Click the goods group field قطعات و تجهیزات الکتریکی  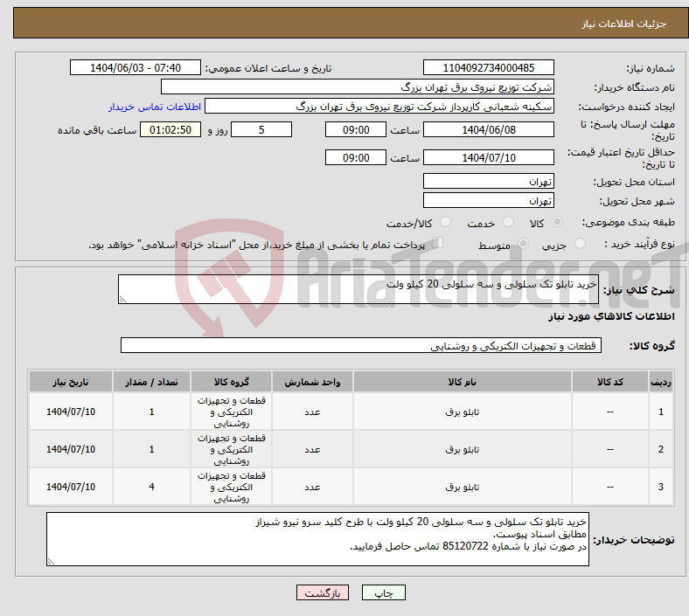pyautogui.click(x=361, y=345)
